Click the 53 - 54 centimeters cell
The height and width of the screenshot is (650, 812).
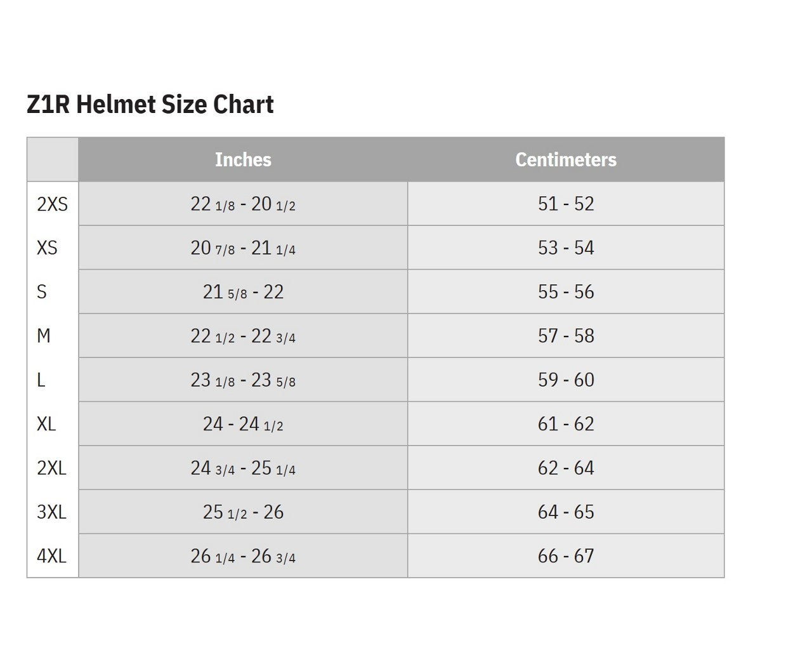pyautogui.click(x=566, y=248)
